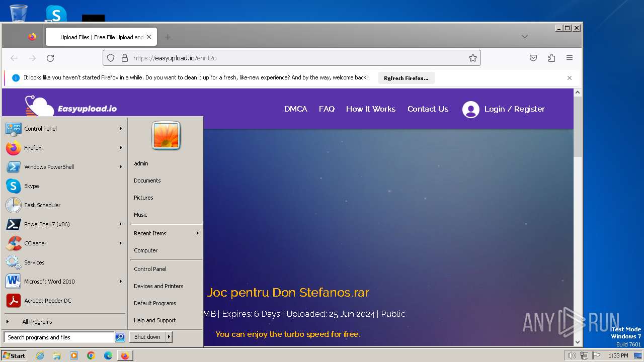Click the Shut down button
This screenshot has height=362, width=644.
point(147,337)
